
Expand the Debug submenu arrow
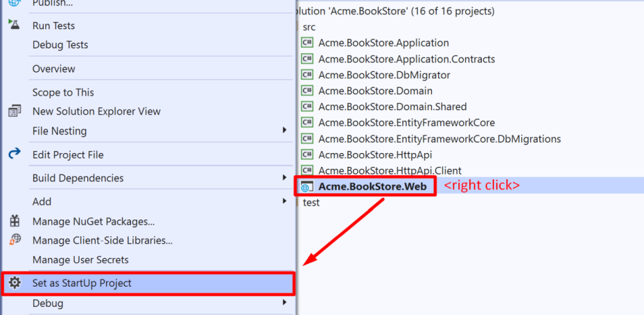pos(284,303)
